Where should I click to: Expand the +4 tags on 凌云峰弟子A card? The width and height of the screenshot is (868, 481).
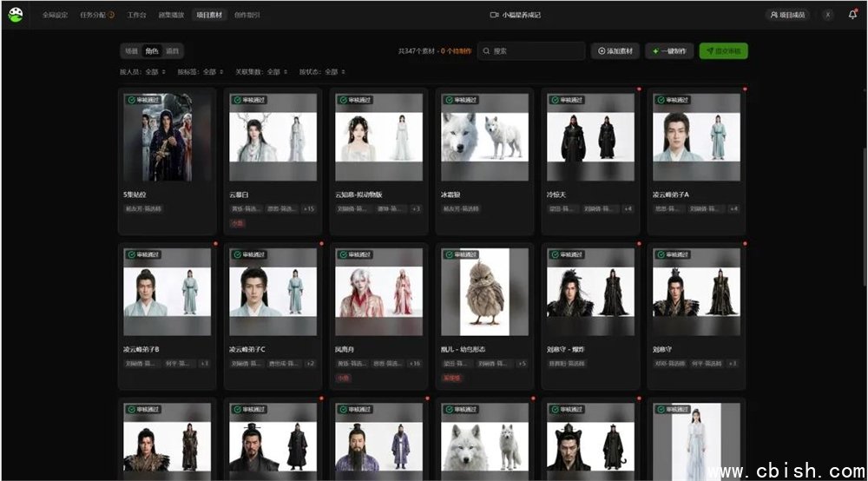[733, 209]
